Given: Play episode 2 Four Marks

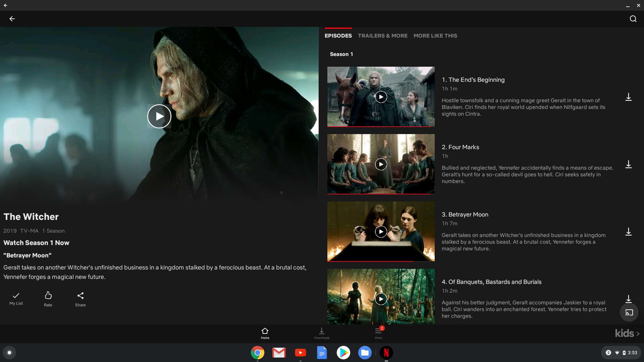Looking at the screenshot, I should click(x=381, y=164).
